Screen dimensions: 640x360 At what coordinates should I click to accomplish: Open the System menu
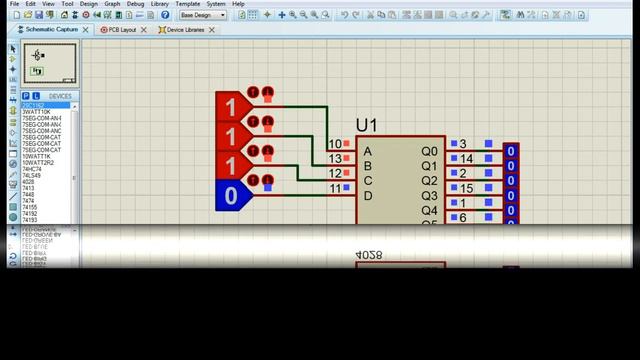tap(216, 4)
